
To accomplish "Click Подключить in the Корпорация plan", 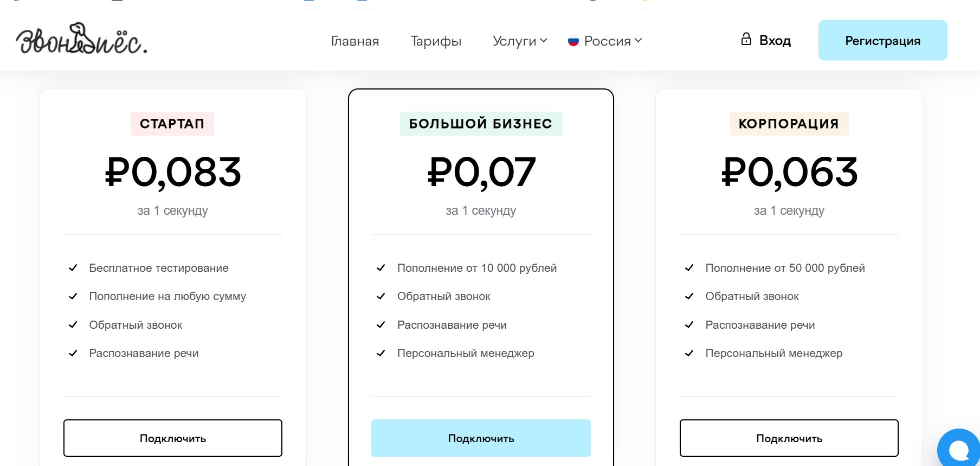I will 789,438.
